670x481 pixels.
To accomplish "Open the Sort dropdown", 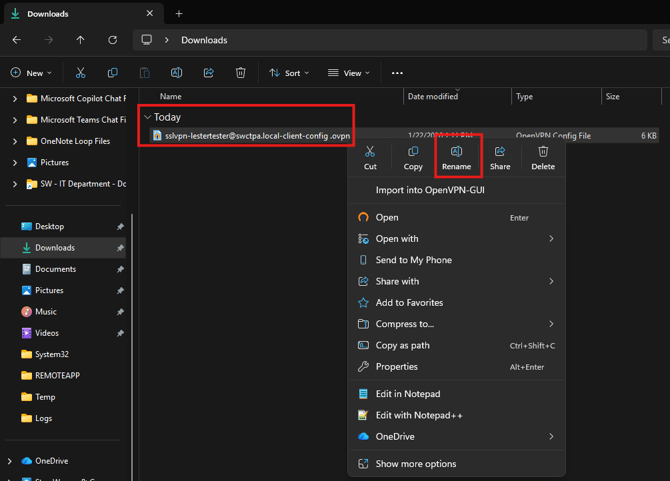I will 288,73.
